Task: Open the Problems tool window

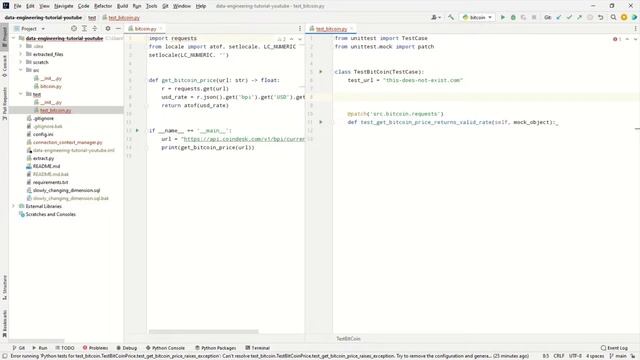Action: [x=95, y=348]
